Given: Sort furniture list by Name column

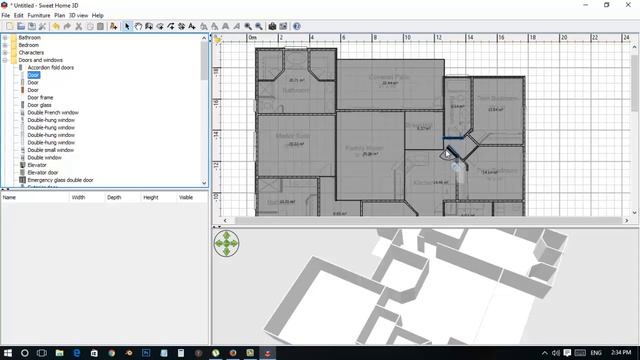Looking at the screenshot, I should pos(35,198).
